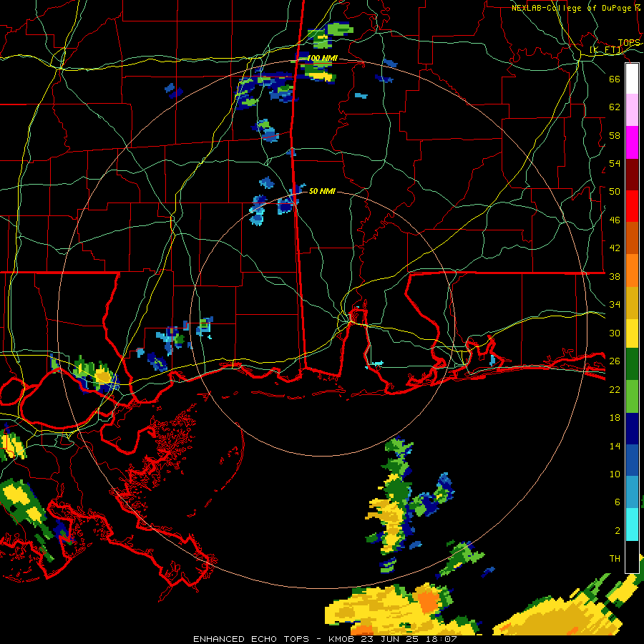The image size is (644, 644).
Task: Click legend value "38"
Action: (x=615, y=276)
